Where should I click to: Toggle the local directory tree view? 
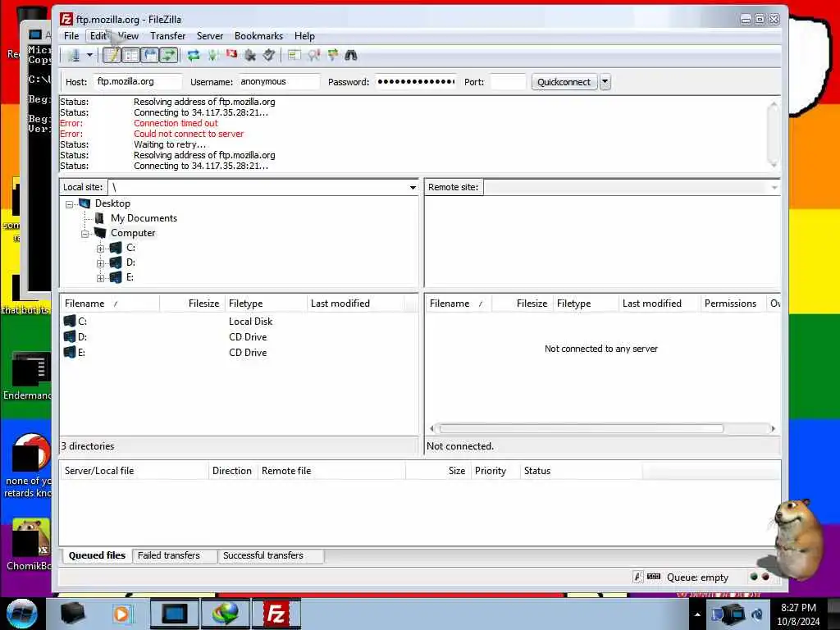[x=130, y=55]
